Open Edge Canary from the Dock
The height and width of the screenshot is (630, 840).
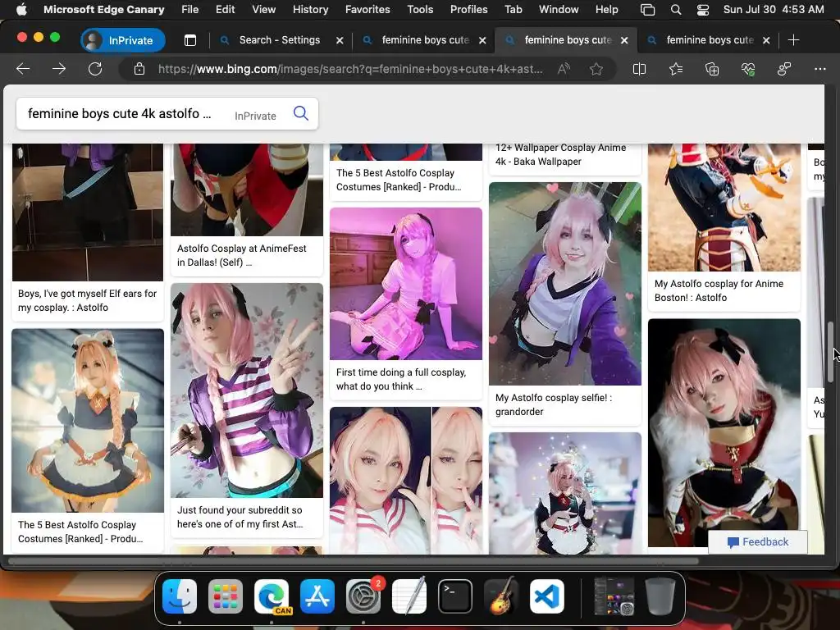272,596
